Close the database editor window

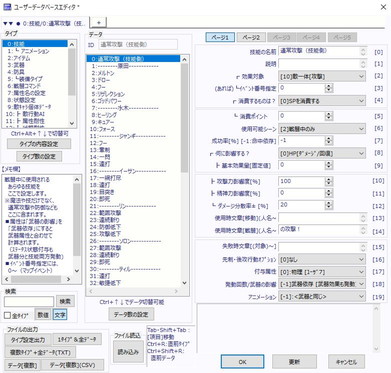point(383,7)
